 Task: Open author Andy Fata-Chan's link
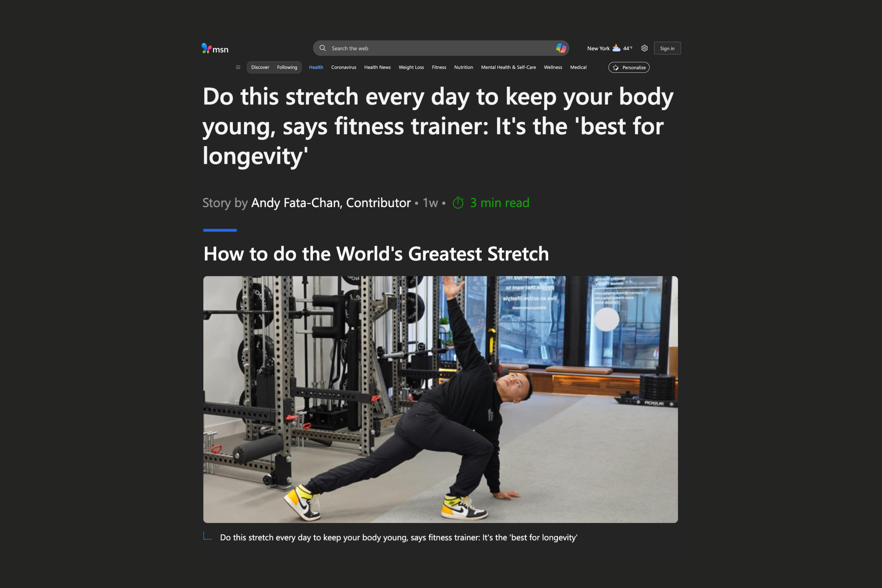[x=331, y=203]
